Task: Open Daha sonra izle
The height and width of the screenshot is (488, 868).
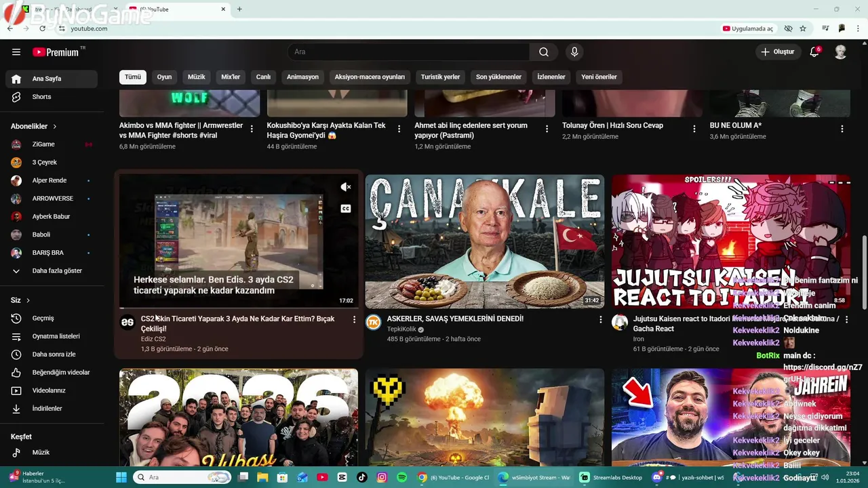Action: point(52,354)
